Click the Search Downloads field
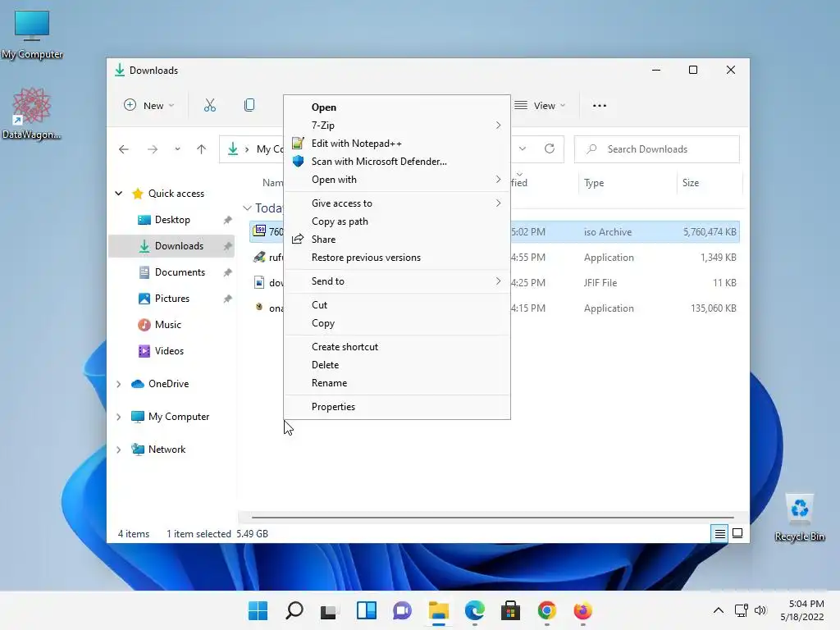Screen dimensions: 840x630 [x=657, y=149]
